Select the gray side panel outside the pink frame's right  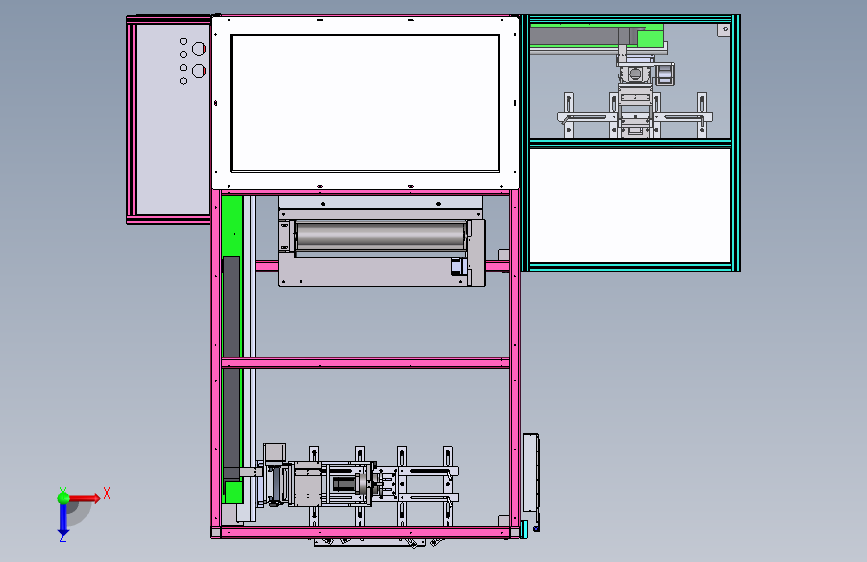tap(531, 473)
